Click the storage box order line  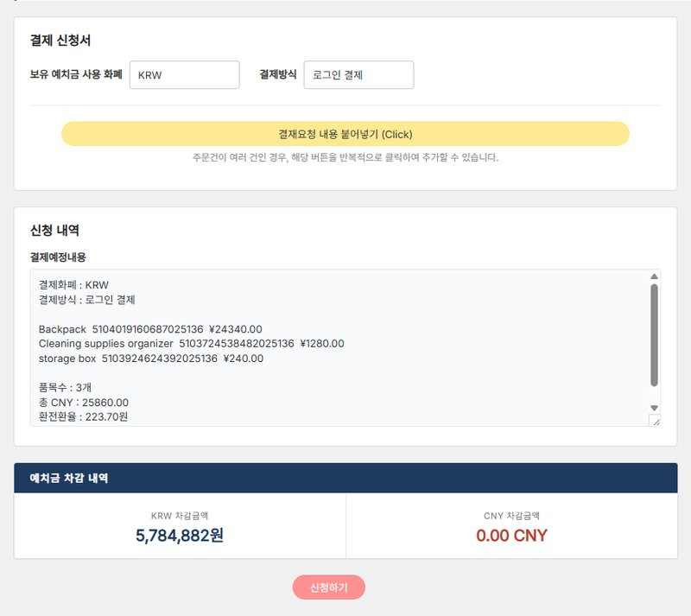pyautogui.click(x=151, y=358)
